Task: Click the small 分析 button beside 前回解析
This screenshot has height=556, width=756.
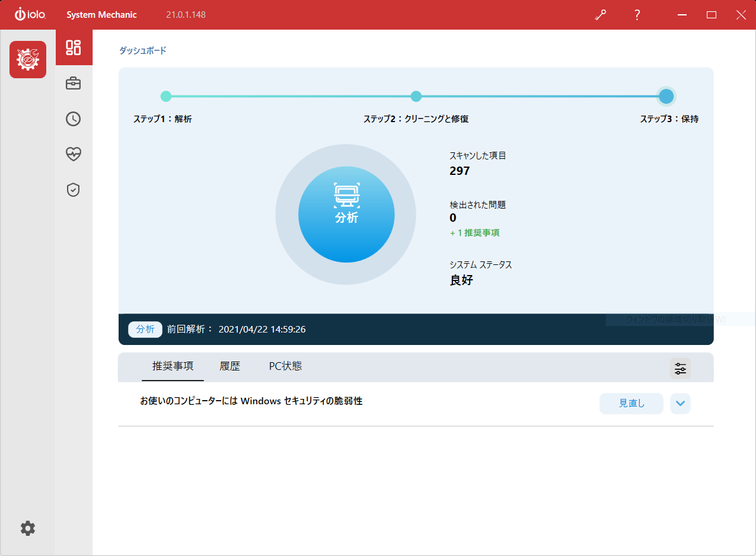Action: [145, 329]
